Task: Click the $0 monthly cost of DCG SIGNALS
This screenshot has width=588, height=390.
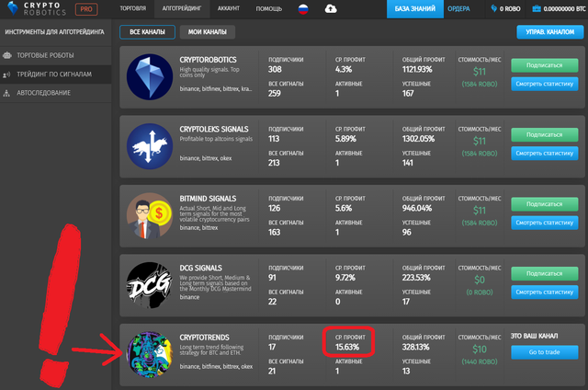Action: pos(480,280)
